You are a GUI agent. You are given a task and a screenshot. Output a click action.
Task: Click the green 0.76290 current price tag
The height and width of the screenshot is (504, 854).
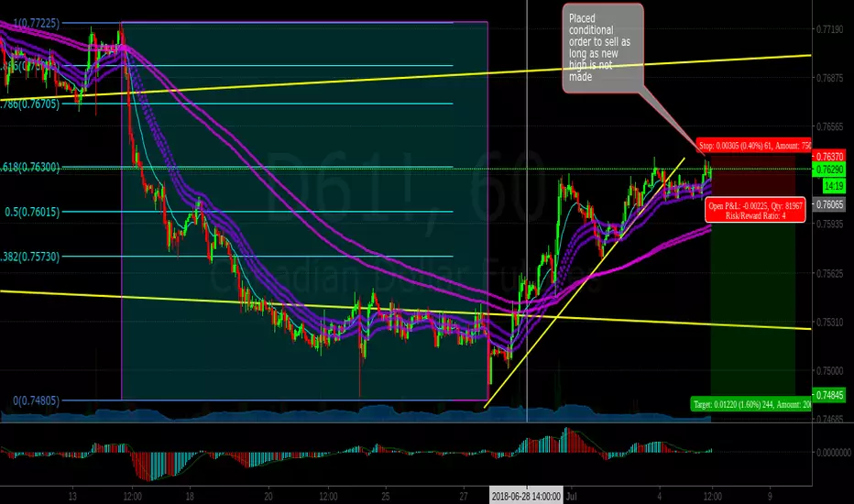click(829, 170)
